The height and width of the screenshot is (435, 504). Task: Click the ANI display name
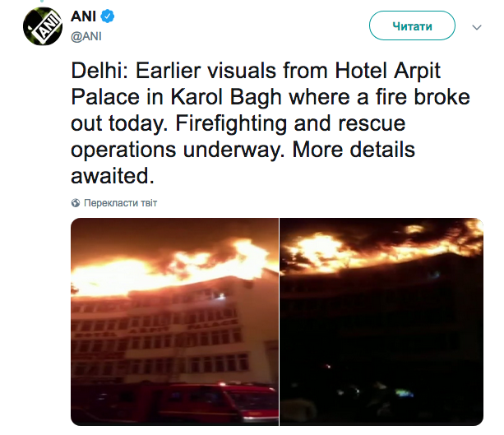pyautogui.click(x=83, y=16)
